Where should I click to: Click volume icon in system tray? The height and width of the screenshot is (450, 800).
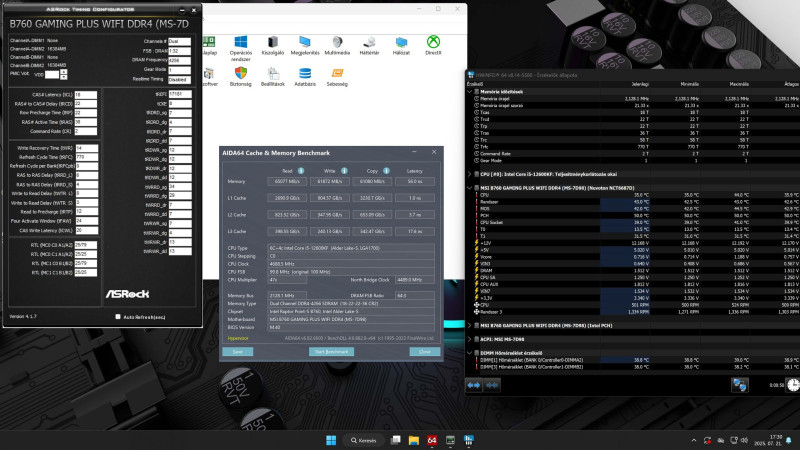coord(744,440)
